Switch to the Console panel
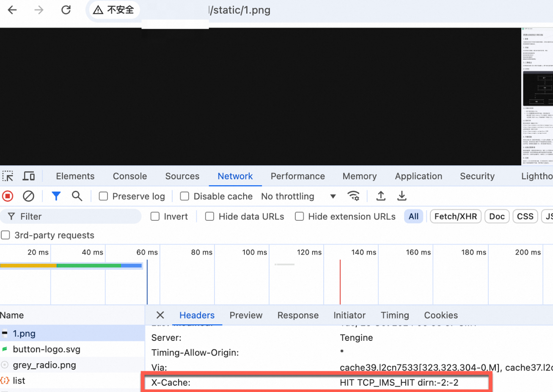The image size is (553, 392). pyautogui.click(x=129, y=176)
